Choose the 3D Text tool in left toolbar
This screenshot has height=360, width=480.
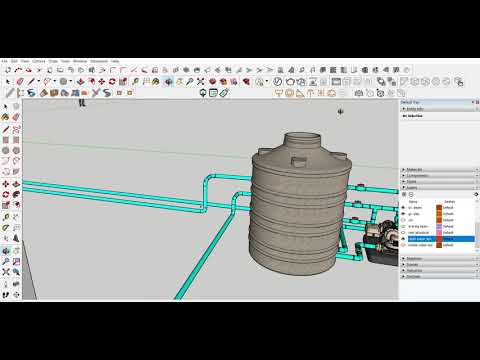click(16, 239)
